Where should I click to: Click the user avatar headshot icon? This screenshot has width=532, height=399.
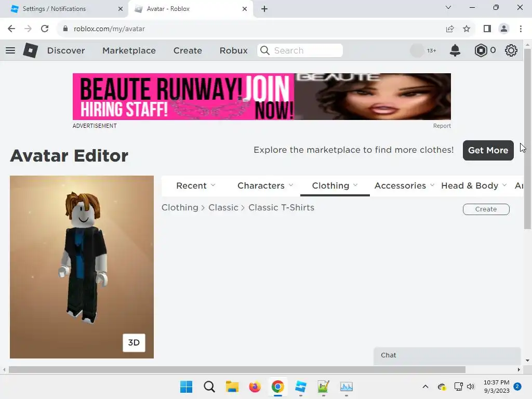pyautogui.click(x=417, y=50)
